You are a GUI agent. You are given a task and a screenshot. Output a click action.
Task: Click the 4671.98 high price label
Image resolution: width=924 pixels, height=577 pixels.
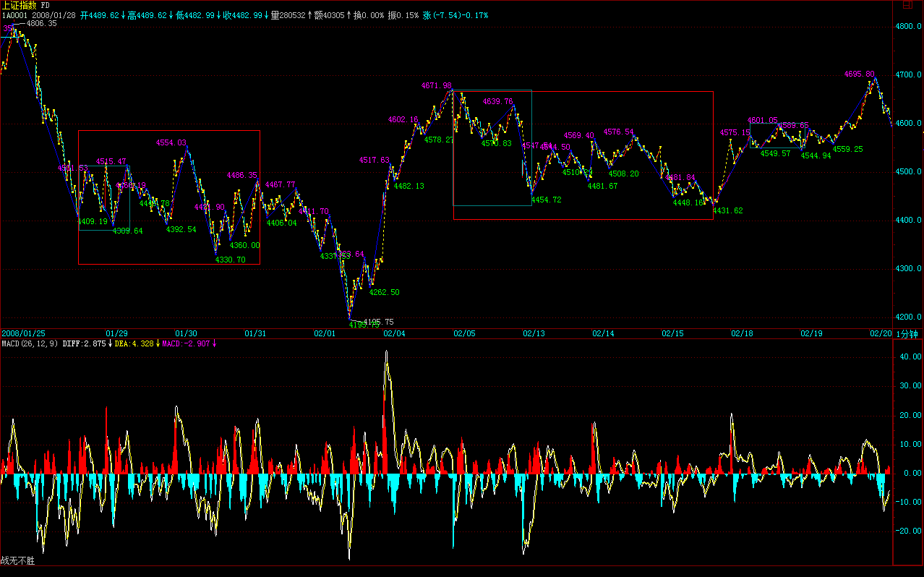pos(437,85)
